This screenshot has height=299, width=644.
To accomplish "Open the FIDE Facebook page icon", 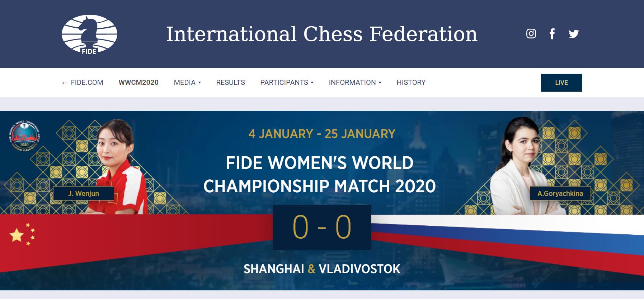I will click(552, 34).
